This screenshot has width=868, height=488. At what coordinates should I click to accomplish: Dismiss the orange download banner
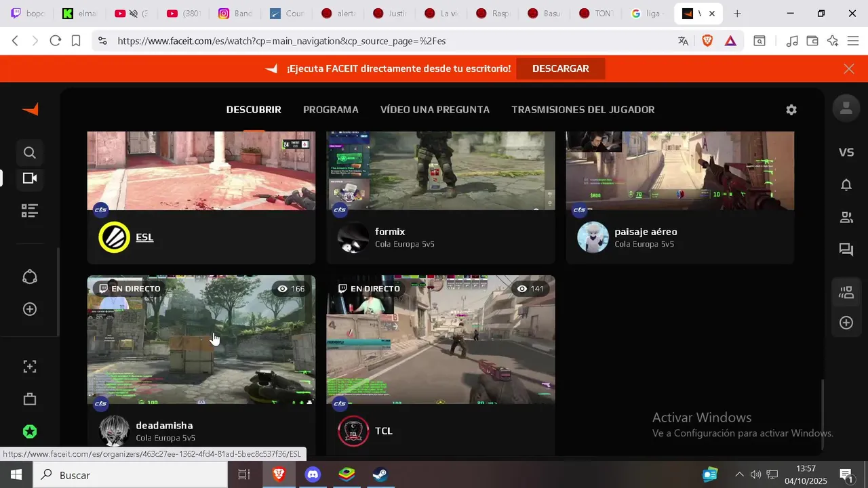(x=848, y=68)
